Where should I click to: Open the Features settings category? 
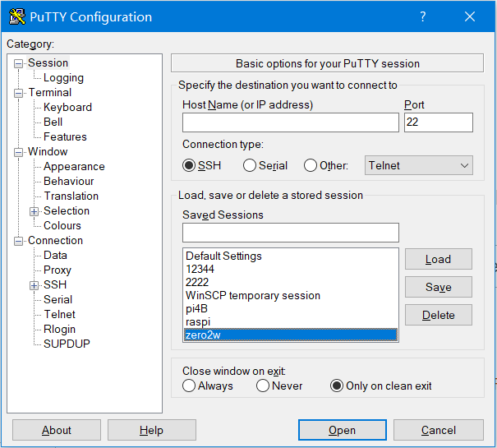coord(65,136)
